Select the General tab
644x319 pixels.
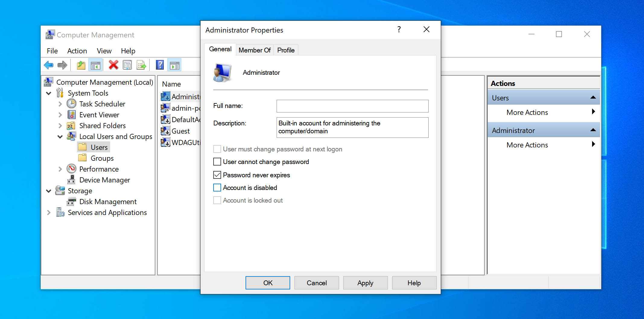click(x=220, y=49)
